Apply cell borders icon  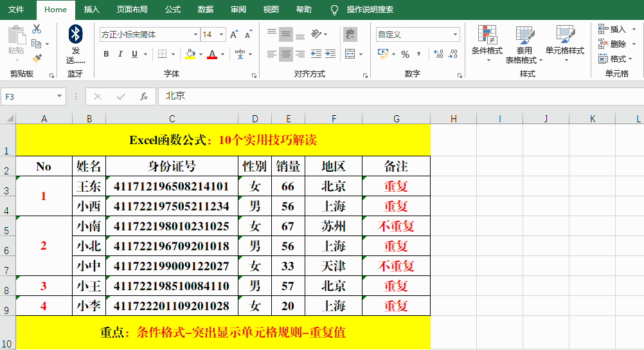pyautogui.click(x=162, y=54)
